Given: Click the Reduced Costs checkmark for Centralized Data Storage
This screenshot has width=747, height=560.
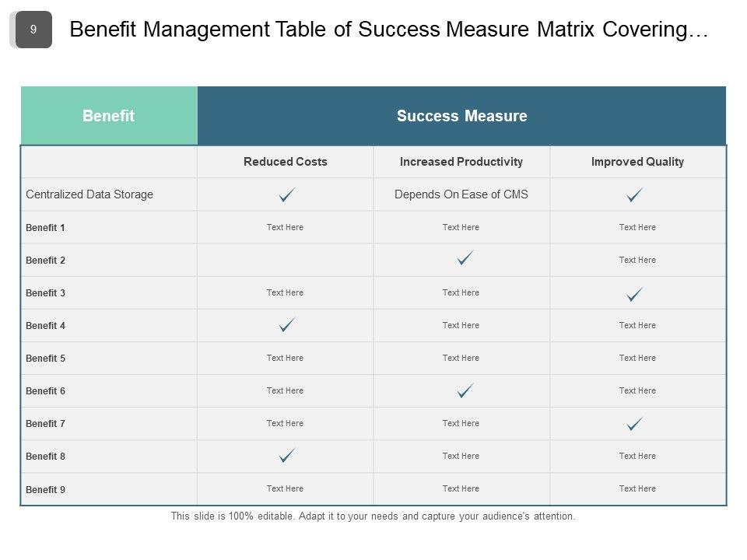Looking at the screenshot, I should (286, 195).
